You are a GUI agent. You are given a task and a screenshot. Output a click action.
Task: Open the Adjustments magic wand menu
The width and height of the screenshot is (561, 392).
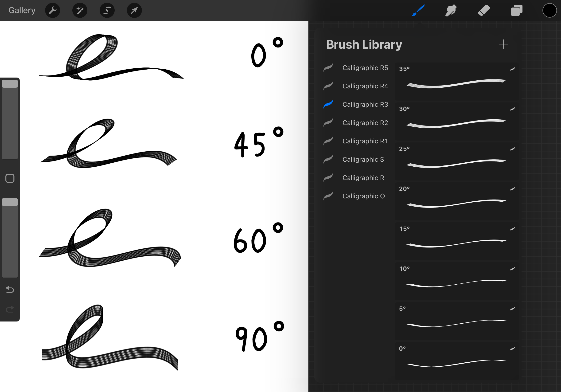coord(80,11)
